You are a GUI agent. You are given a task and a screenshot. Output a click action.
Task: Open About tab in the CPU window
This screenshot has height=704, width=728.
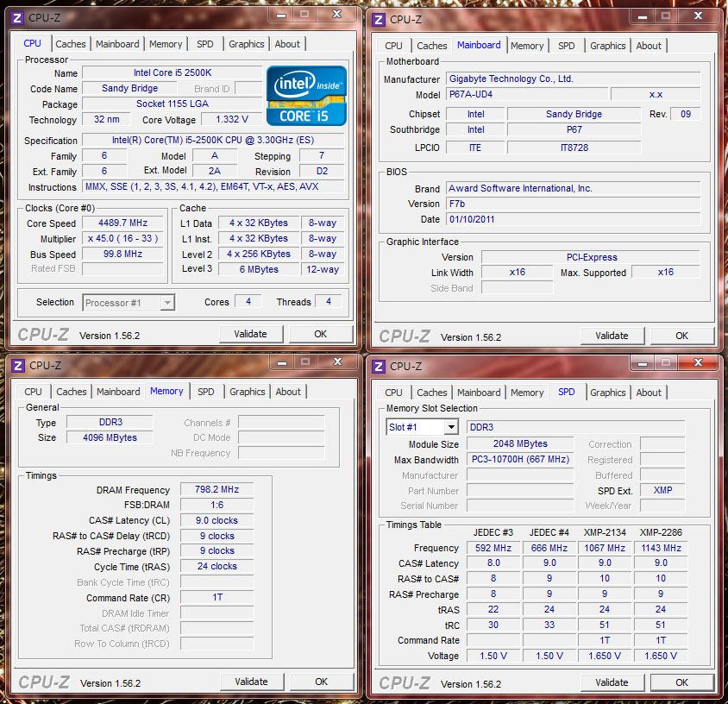coord(287,44)
